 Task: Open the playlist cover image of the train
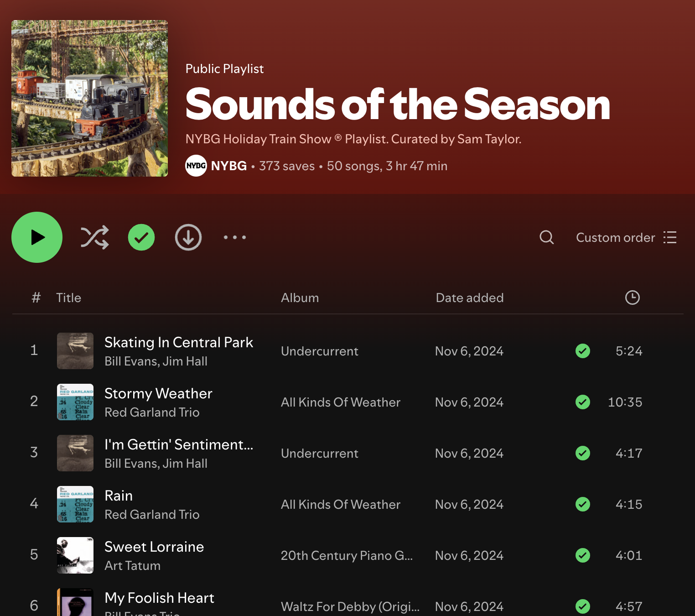(89, 98)
